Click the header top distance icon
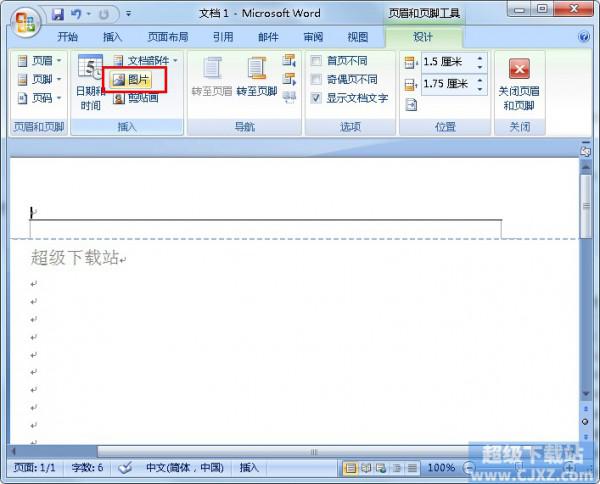The width and height of the screenshot is (600, 484). [x=411, y=62]
